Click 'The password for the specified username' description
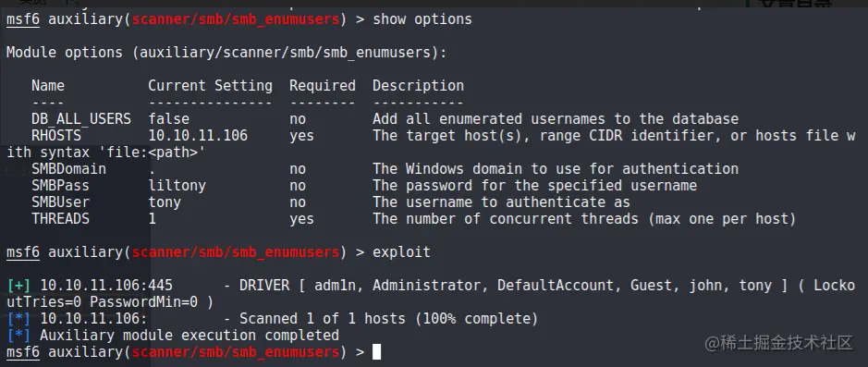 [534, 186]
